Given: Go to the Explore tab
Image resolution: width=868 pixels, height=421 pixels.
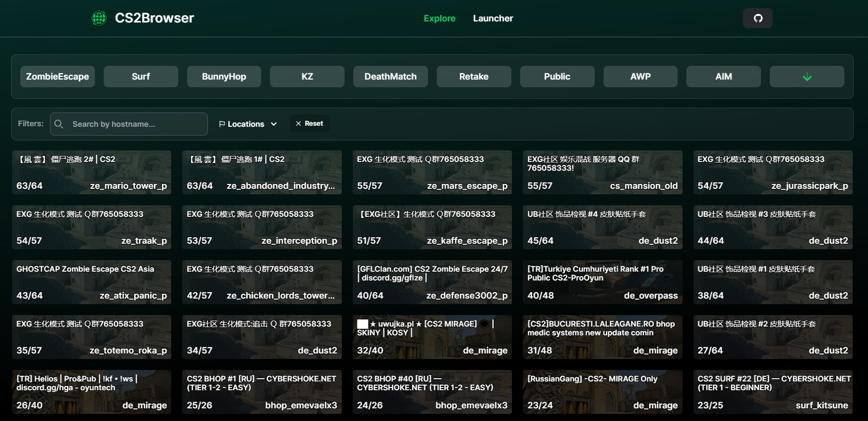Looking at the screenshot, I should click(439, 18).
